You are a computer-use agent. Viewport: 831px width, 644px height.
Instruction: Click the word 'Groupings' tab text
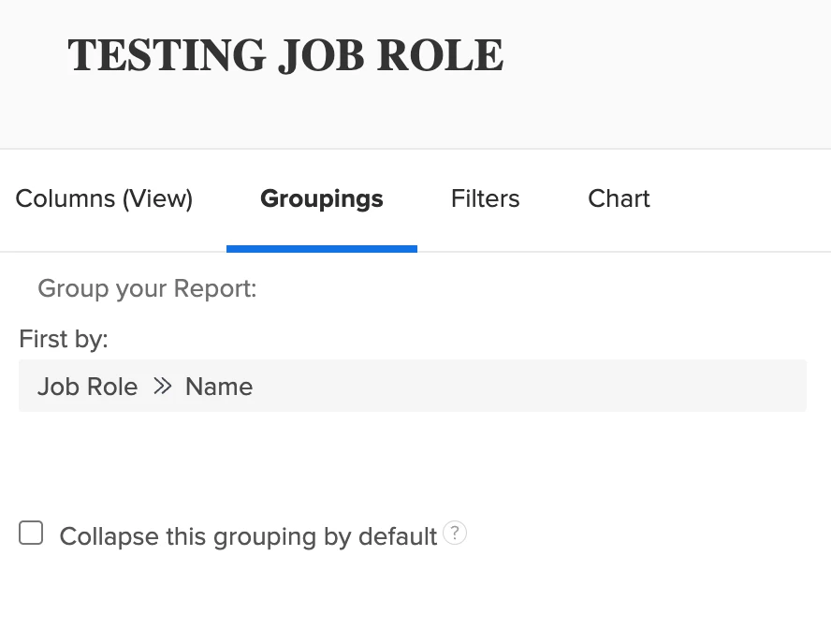click(x=321, y=198)
